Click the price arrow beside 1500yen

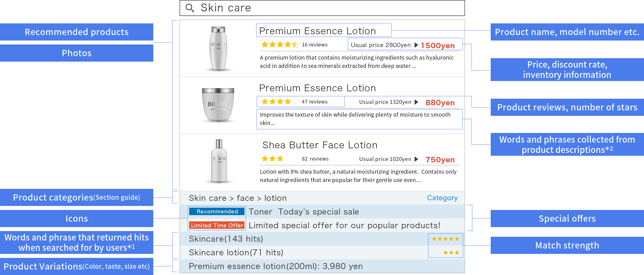click(x=416, y=45)
